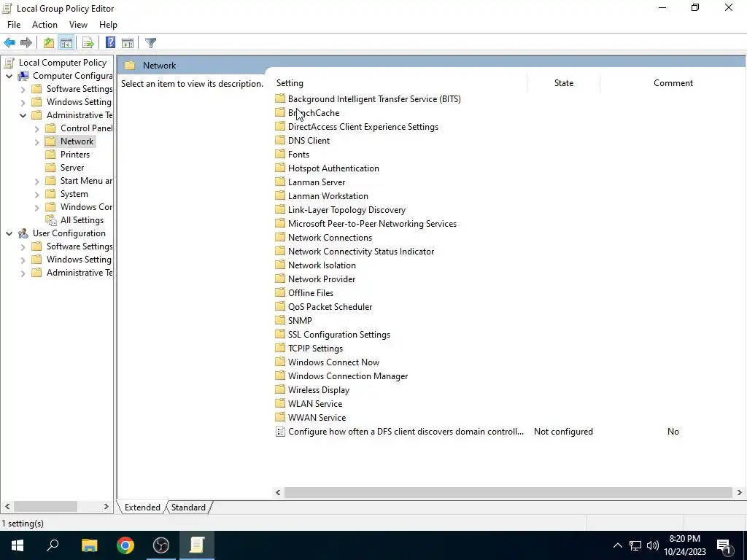Image resolution: width=747 pixels, height=560 pixels.
Task: Click the Local Computer Policy root icon
Action: [8, 63]
